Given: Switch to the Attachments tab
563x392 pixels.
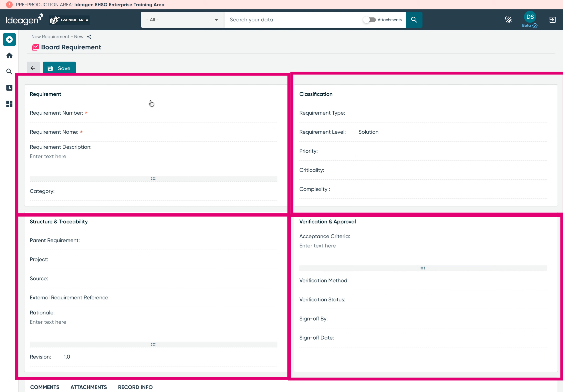Looking at the screenshot, I should (88, 387).
